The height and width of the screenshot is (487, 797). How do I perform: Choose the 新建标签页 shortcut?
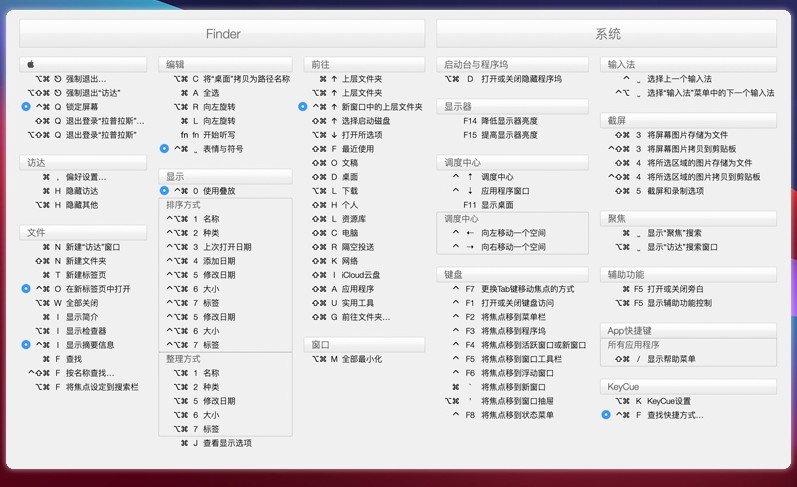click(74, 275)
